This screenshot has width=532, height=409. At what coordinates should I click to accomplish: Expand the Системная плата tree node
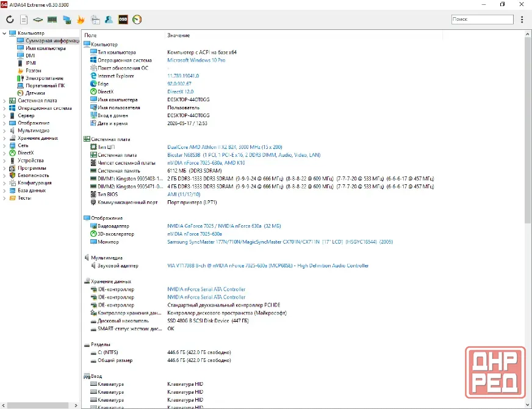(x=4, y=101)
